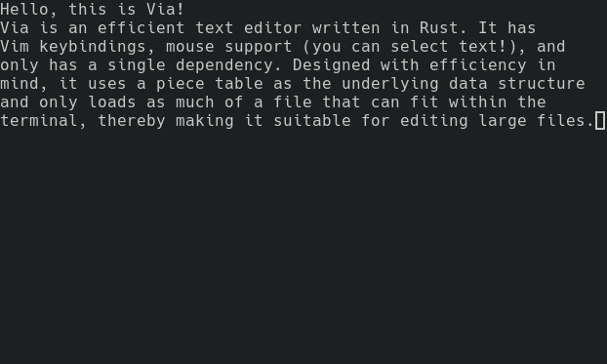
Task: Click the block cursor after "files."
Action: point(600,121)
